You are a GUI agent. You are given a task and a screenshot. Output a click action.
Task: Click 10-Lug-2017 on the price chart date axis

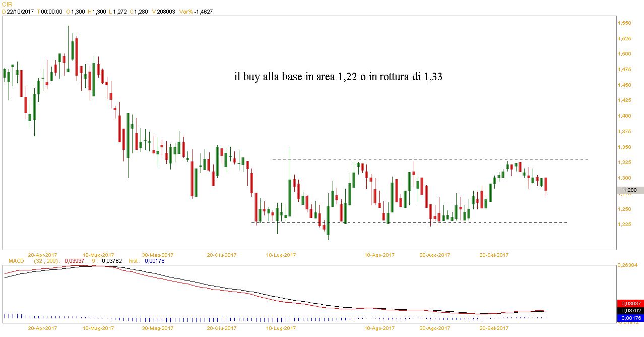point(281,255)
